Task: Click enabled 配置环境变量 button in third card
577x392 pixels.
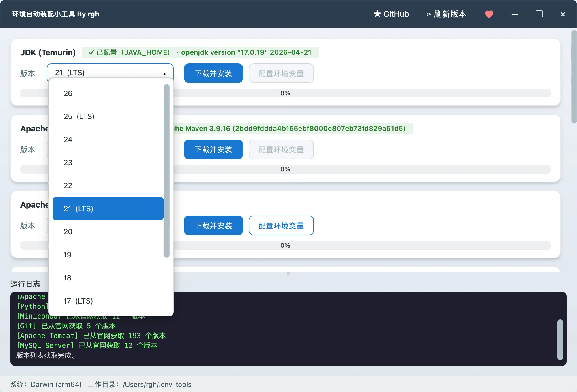Action: click(281, 225)
